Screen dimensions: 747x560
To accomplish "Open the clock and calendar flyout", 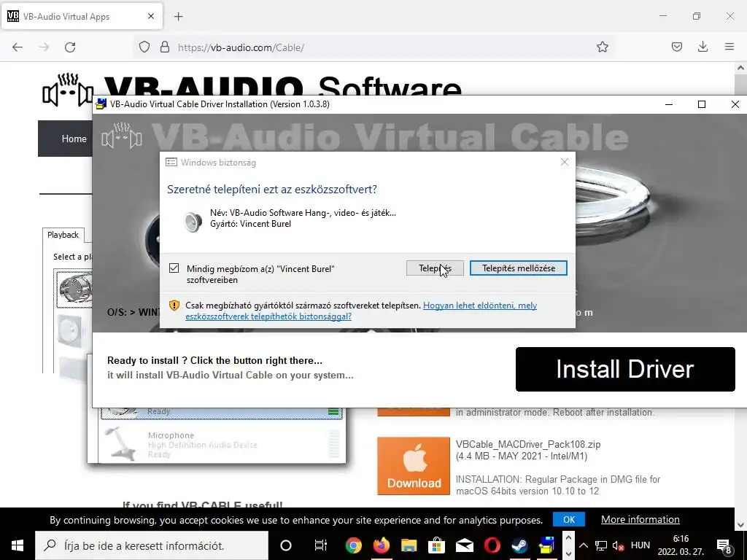I will click(x=681, y=545).
